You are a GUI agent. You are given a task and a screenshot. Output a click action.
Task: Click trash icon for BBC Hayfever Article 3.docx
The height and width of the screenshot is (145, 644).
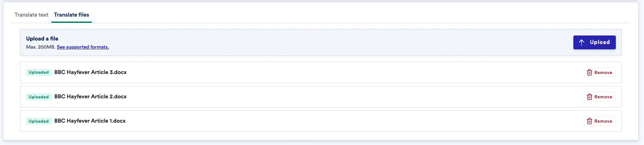click(589, 72)
